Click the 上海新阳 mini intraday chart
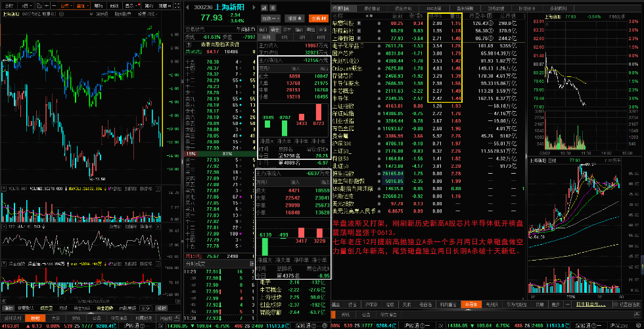Viewport: 644px width, 329px height. coord(586,86)
